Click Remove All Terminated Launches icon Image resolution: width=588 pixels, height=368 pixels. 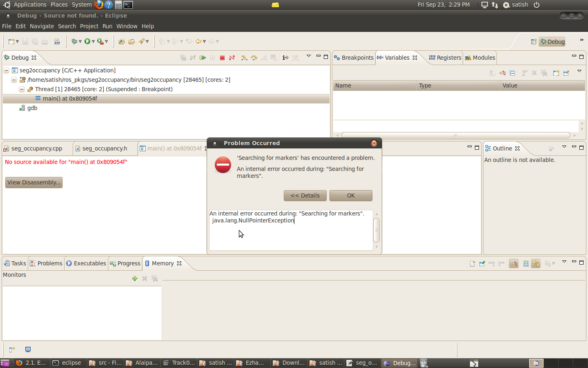(183, 58)
